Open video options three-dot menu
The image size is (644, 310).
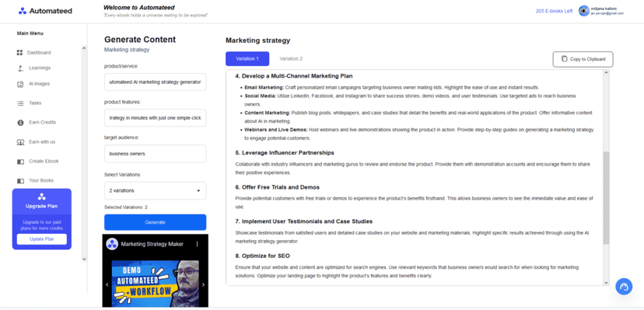point(197,244)
